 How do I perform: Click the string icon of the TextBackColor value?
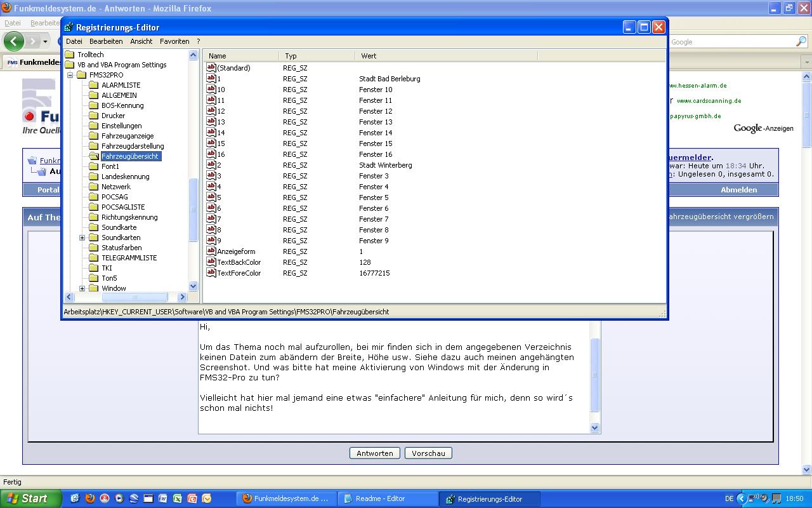coord(211,262)
